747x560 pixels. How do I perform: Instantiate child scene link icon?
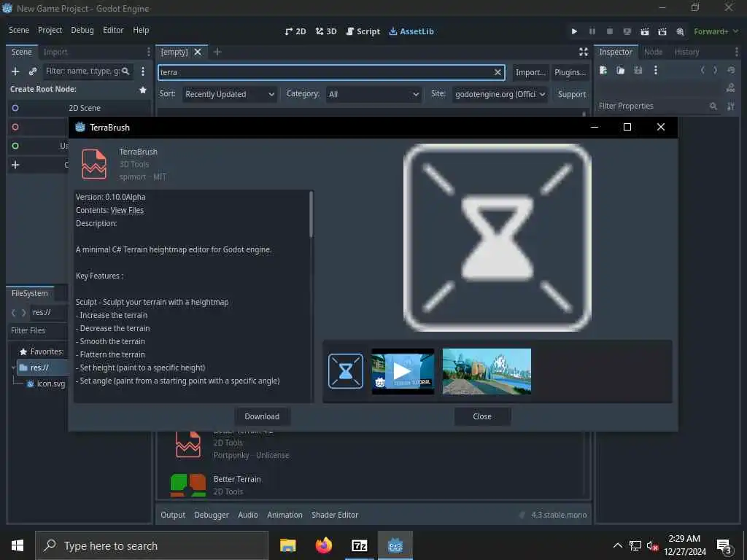[33, 71]
